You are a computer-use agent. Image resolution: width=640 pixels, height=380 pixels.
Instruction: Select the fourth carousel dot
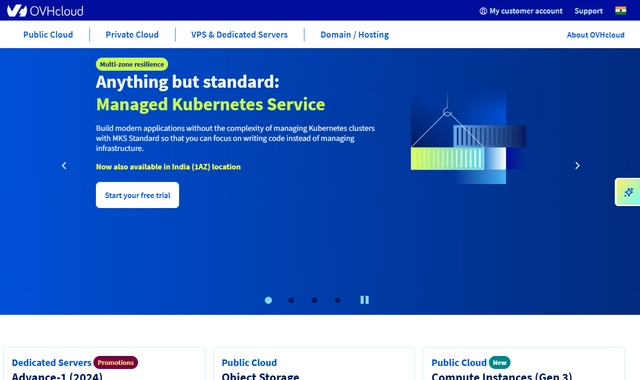338,300
